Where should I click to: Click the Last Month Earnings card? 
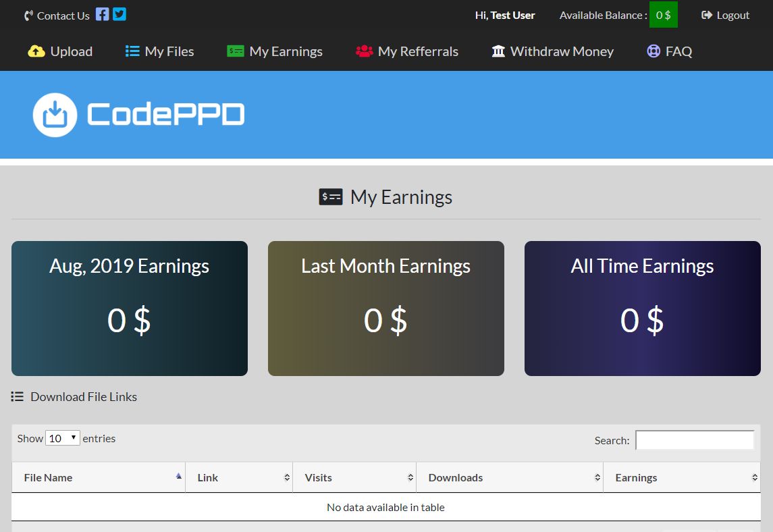coord(386,308)
